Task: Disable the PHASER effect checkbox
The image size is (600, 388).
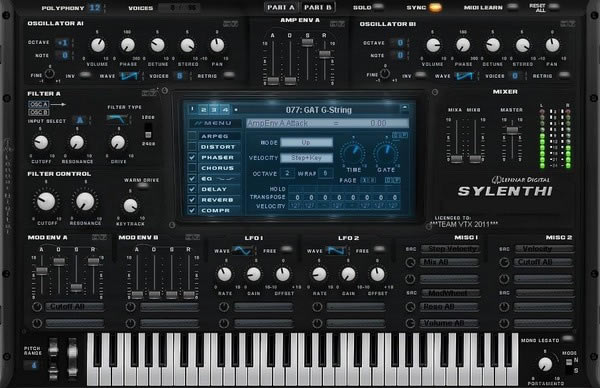Action: pyautogui.click(x=192, y=157)
